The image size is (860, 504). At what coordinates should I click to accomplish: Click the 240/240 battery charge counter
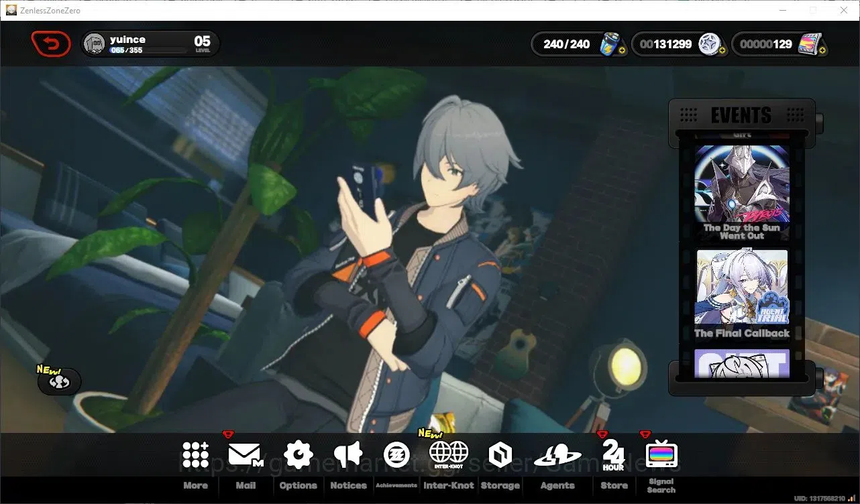pyautogui.click(x=567, y=44)
